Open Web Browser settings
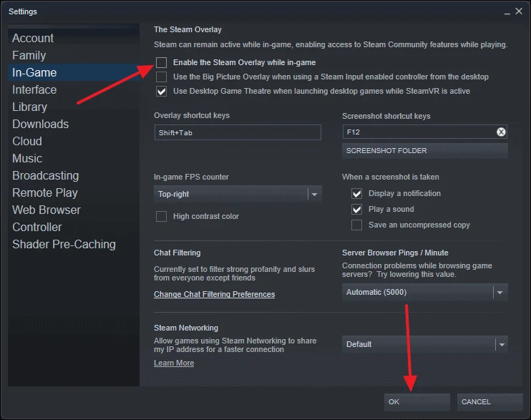 (x=74, y=210)
